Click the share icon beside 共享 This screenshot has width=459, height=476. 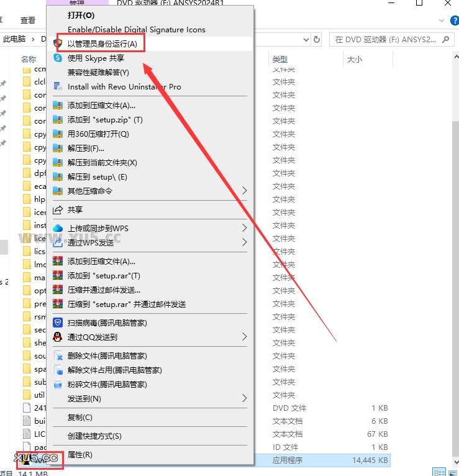tap(58, 209)
